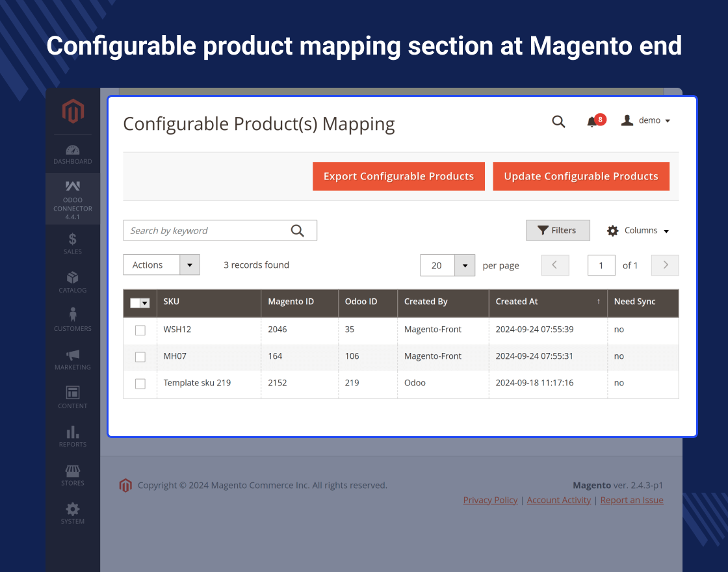Click Export Configurable Products button
Image resolution: width=728 pixels, height=572 pixels.
click(398, 176)
